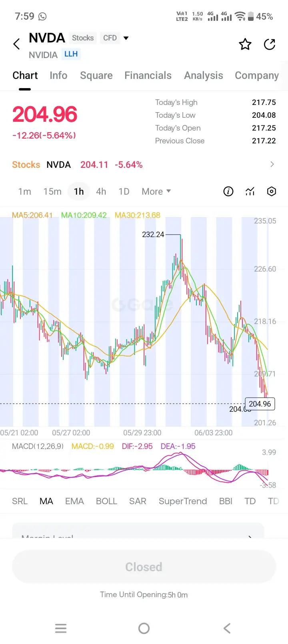Viewport: 288px width, 644px height.
Task: Open the share icon at top right
Action: 270,44
